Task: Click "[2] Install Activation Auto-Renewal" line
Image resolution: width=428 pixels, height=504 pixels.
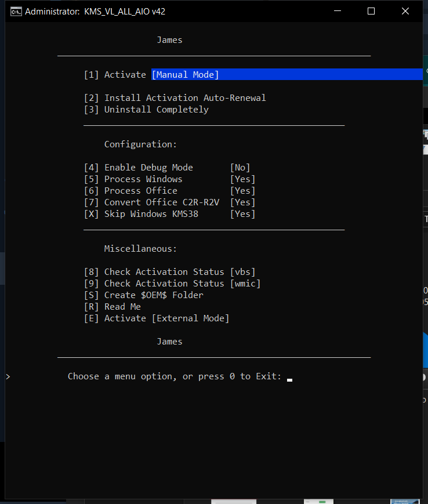Action: pos(175,98)
